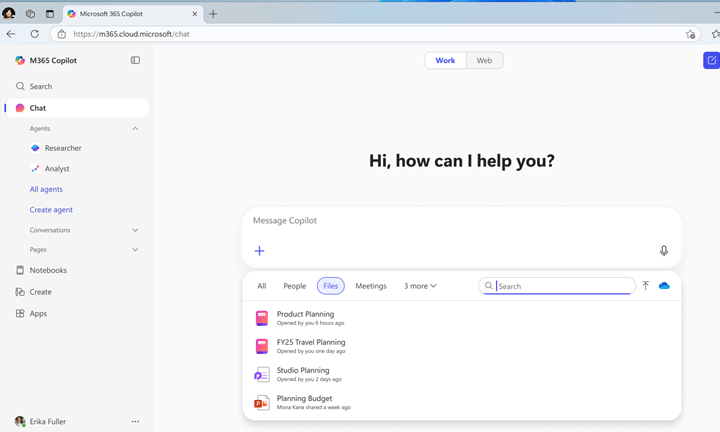Click the Studio Planning Loop file icon
Screen dimensions: 720x432
click(x=262, y=375)
